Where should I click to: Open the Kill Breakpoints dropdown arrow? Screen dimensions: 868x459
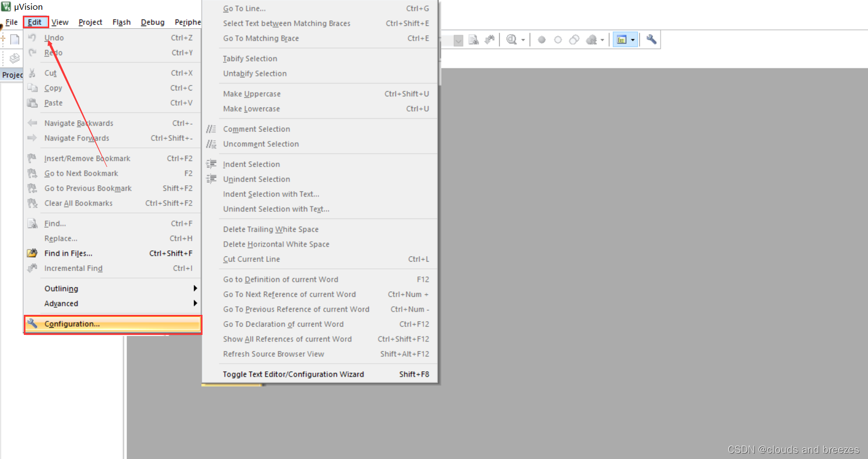[602, 40]
